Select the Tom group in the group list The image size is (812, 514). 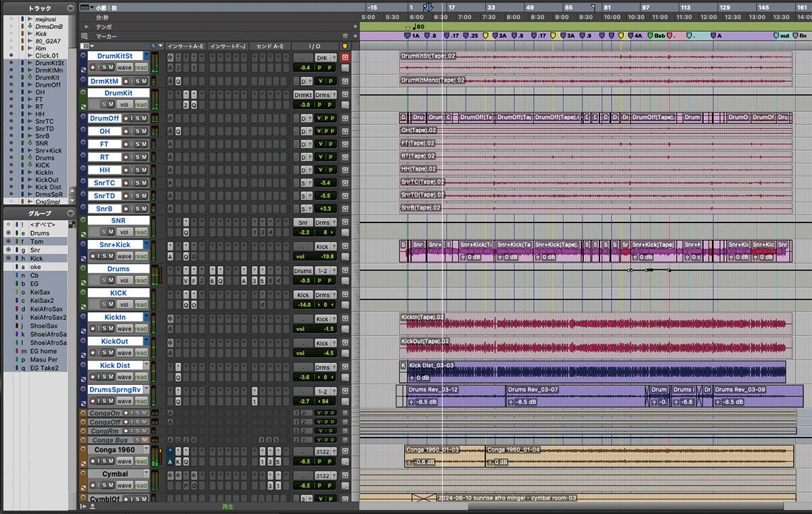(37, 241)
